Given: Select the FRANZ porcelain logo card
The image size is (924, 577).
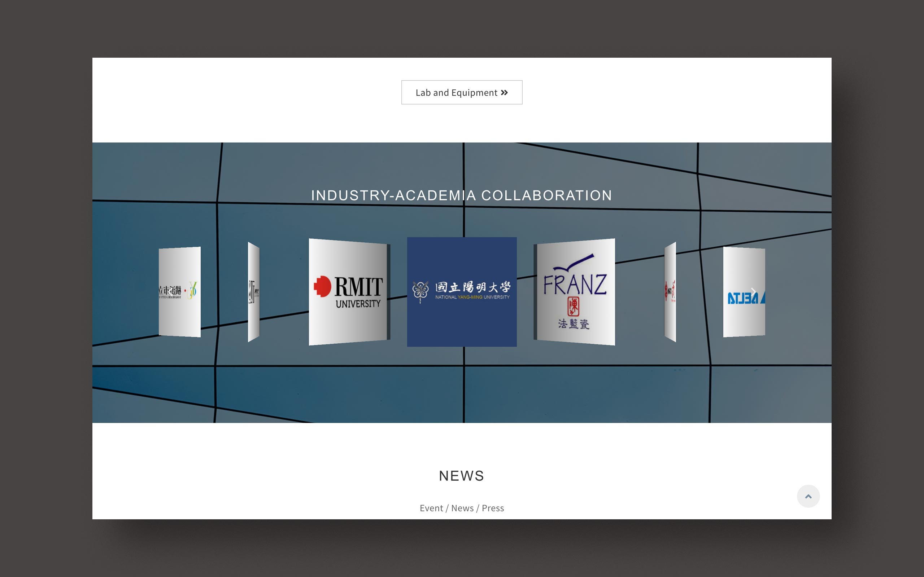Looking at the screenshot, I should point(575,292).
